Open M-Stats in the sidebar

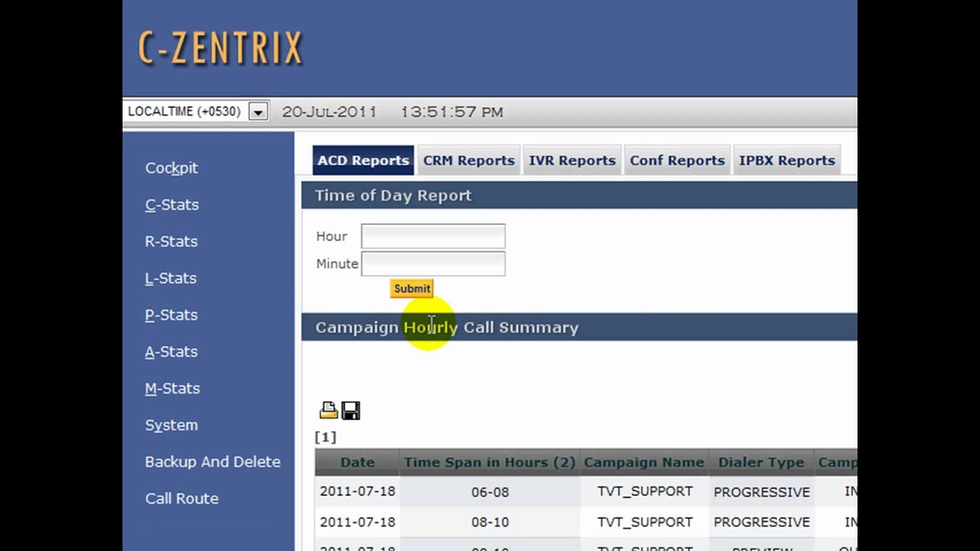[x=172, y=388]
